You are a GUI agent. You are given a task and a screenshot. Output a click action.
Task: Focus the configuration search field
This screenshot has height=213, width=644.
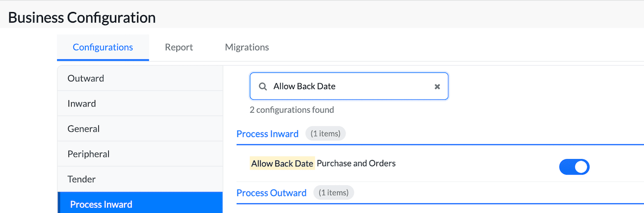click(x=351, y=87)
